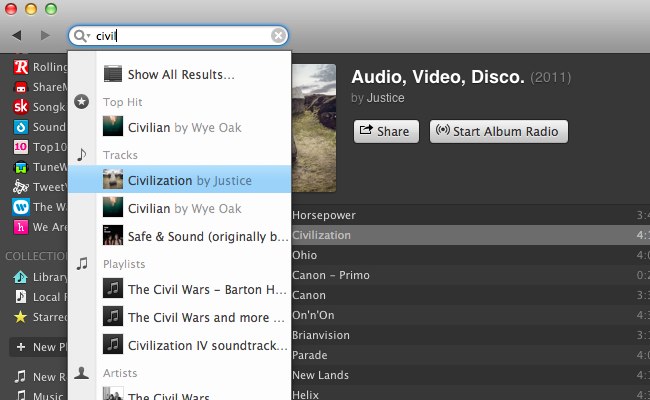Select the Canon track row
This screenshot has height=400, width=650.
pyautogui.click(x=471, y=295)
